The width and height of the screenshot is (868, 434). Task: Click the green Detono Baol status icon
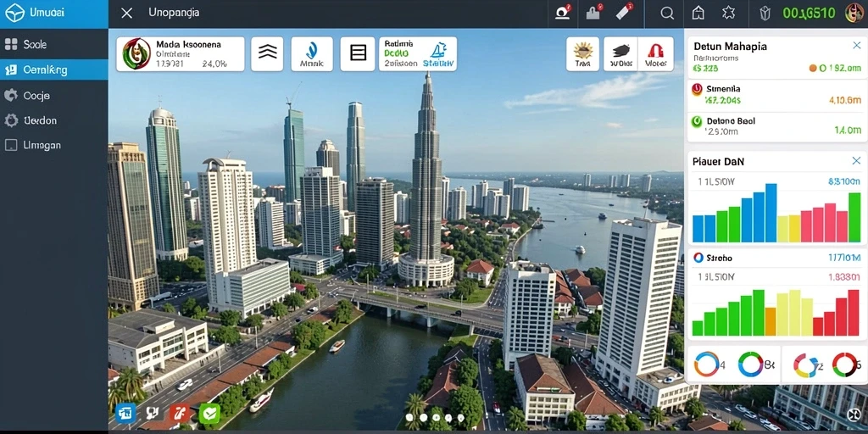click(x=697, y=120)
